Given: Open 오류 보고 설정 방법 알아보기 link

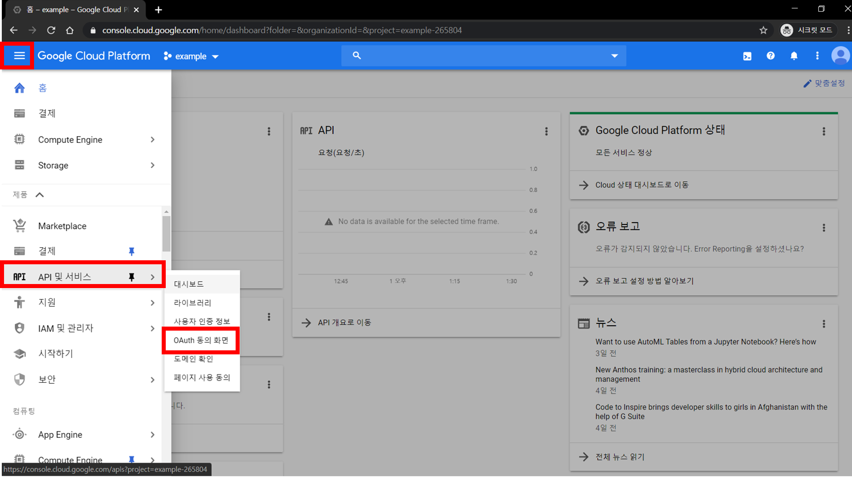Looking at the screenshot, I should click(x=644, y=281).
